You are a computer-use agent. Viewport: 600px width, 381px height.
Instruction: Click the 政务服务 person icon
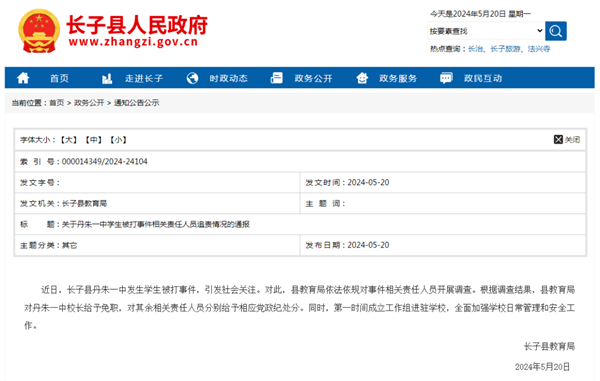click(x=362, y=78)
